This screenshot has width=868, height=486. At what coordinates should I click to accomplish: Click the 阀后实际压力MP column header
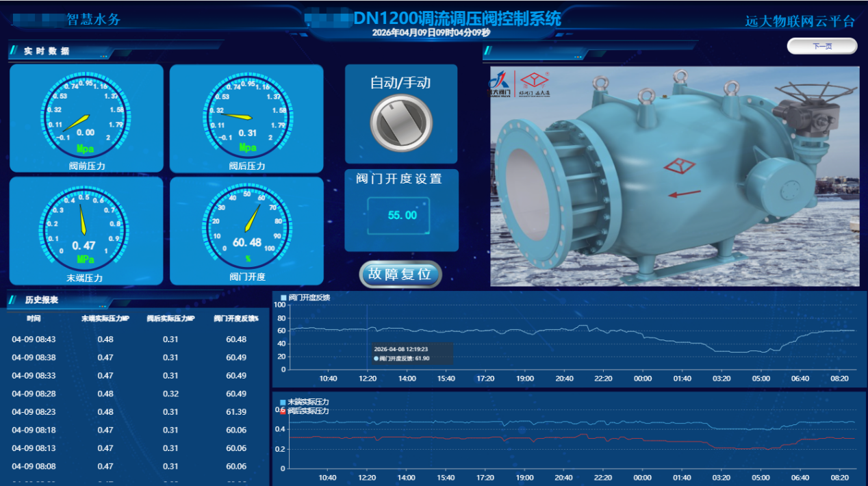click(170, 319)
